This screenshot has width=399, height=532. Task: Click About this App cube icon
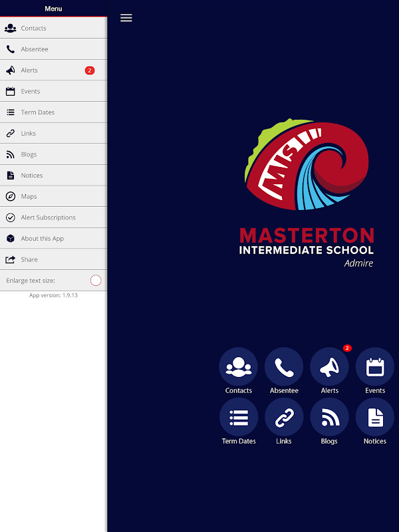tap(11, 239)
